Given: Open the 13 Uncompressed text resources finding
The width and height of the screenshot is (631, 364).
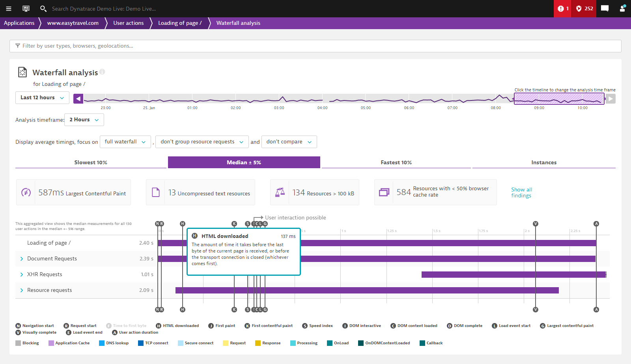Looking at the screenshot, I should pyautogui.click(x=200, y=192).
